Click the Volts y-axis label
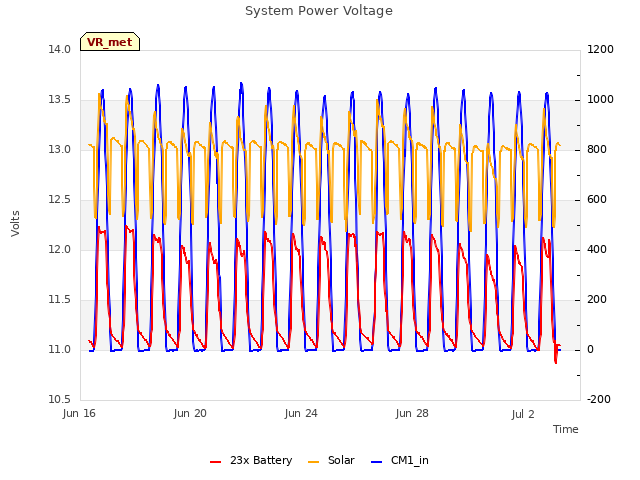Screen dimensions: 640x480 (15, 223)
